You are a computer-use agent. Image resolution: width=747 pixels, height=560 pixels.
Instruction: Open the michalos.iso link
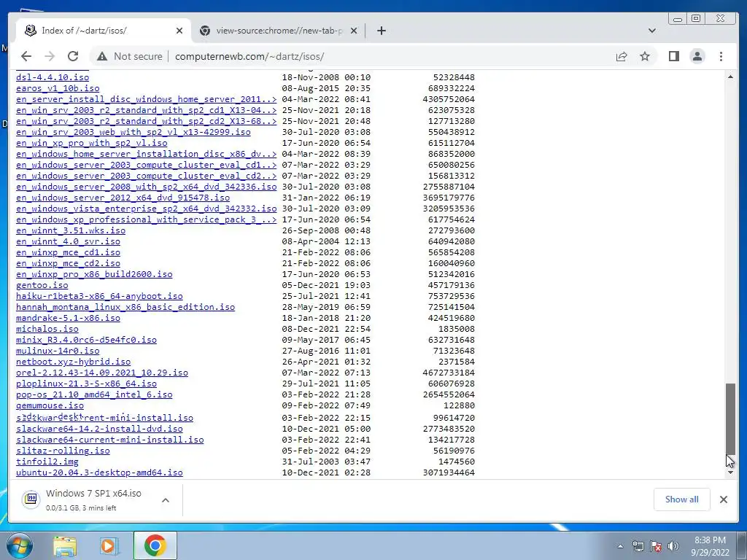pyautogui.click(x=47, y=329)
